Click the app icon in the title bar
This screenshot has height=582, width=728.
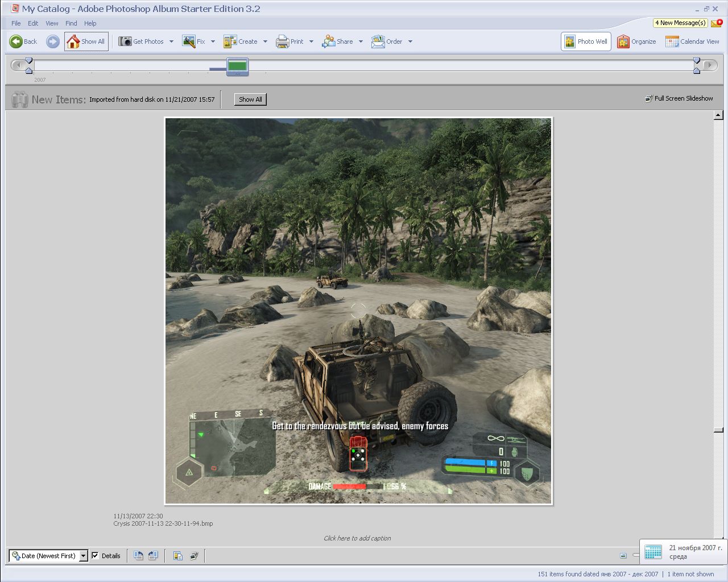[15, 9]
